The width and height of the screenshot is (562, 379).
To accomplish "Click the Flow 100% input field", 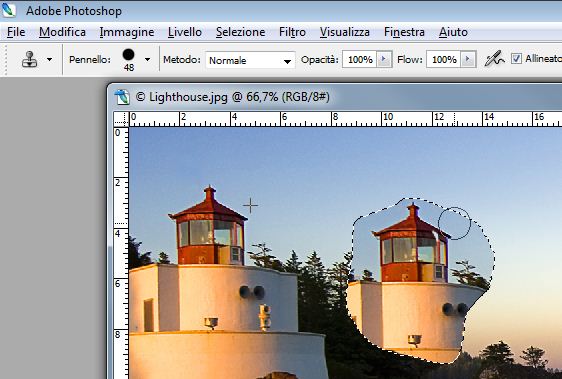I will pos(444,59).
